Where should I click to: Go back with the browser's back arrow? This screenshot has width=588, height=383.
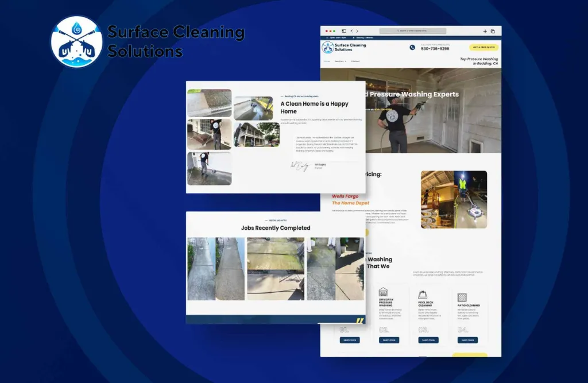pyautogui.click(x=351, y=31)
